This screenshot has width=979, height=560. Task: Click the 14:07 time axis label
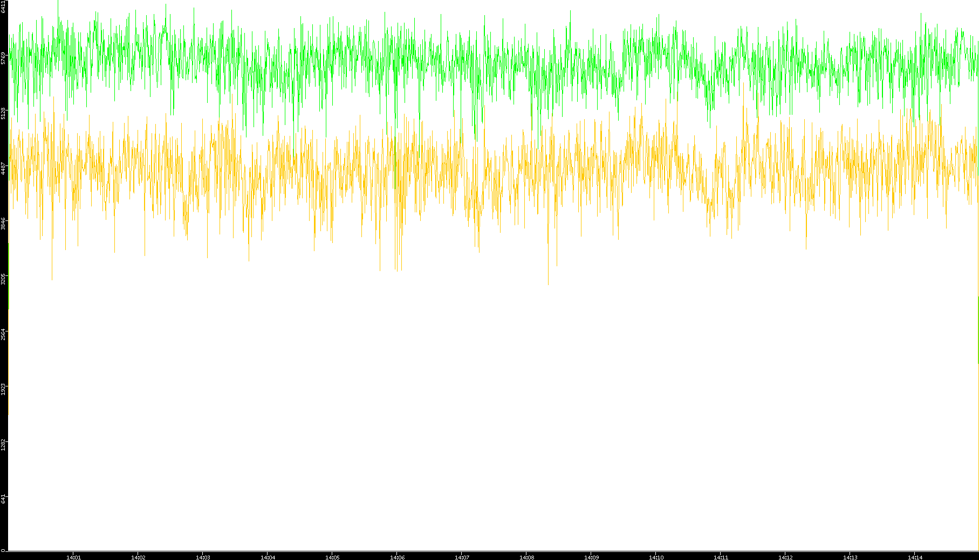point(462,557)
